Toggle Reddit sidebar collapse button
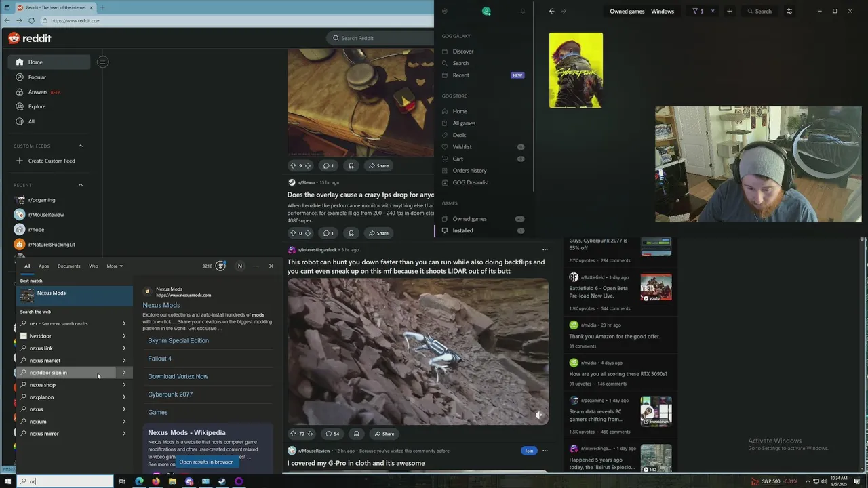 (102, 62)
